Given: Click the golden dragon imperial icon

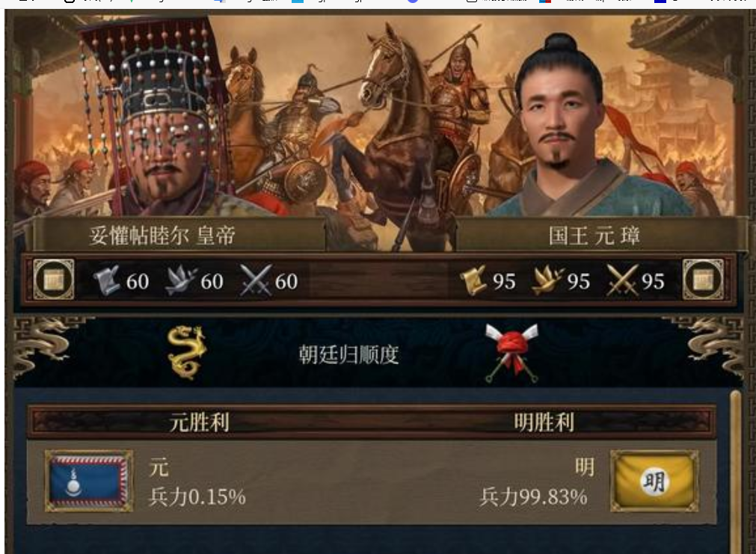Looking at the screenshot, I should coord(187,353).
